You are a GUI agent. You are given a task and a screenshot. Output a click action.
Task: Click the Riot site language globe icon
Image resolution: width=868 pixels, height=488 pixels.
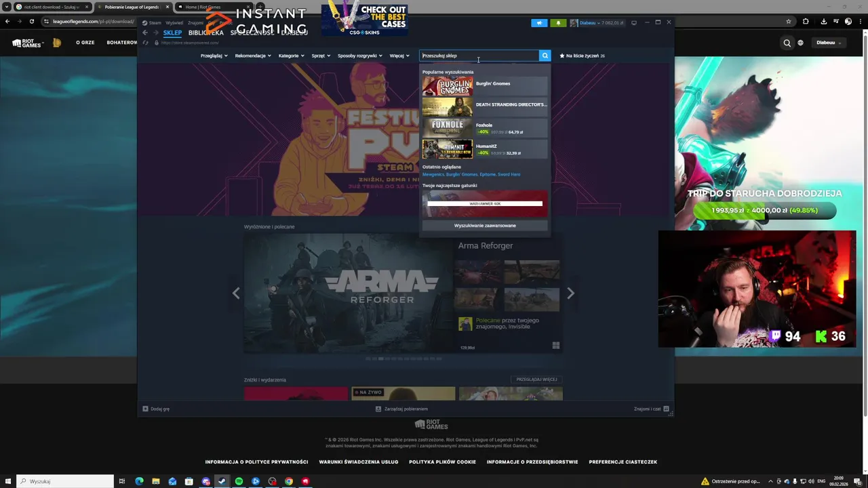coord(800,43)
